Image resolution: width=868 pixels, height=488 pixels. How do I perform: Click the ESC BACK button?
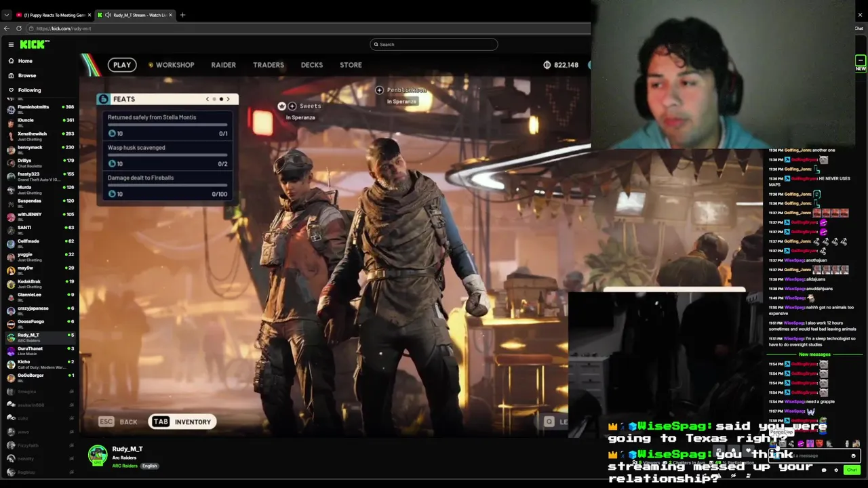coord(118,422)
